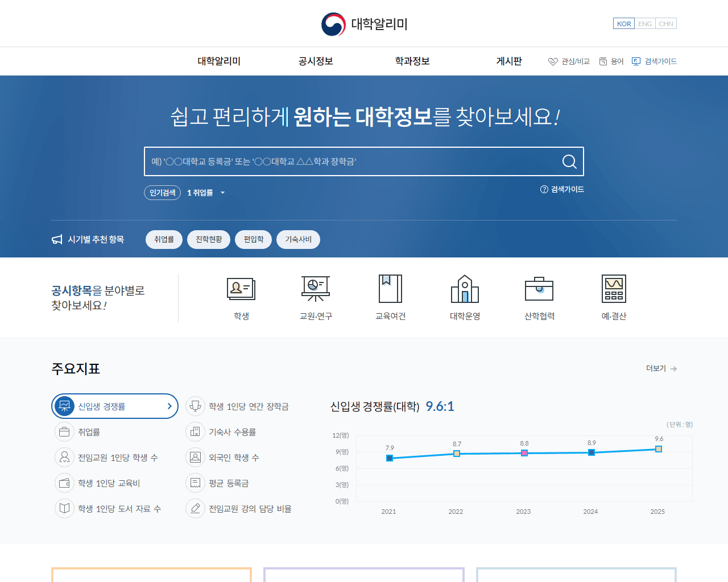Select the 기숙사 수용률 building icon
The width and height of the screenshot is (728, 582).
[x=195, y=432]
